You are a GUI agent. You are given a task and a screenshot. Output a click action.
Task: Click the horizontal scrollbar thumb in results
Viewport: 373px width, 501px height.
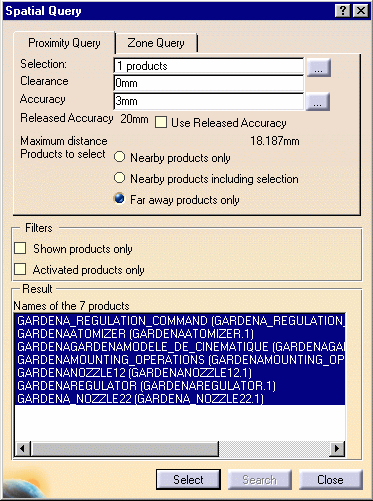(x=125, y=449)
